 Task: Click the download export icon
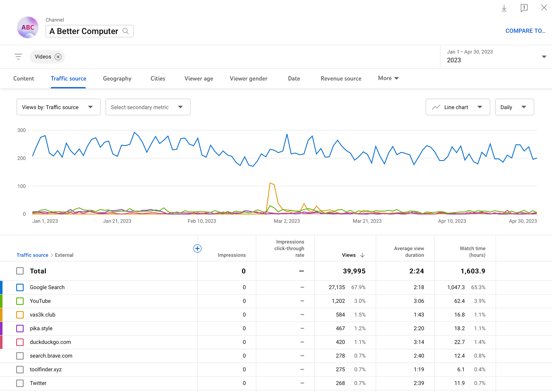tap(504, 8)
